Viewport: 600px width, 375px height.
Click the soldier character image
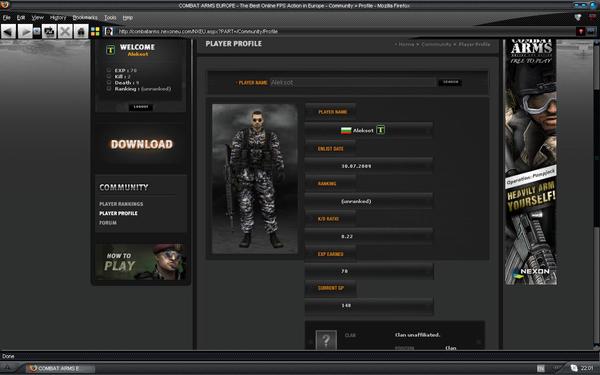coord(255,178)
